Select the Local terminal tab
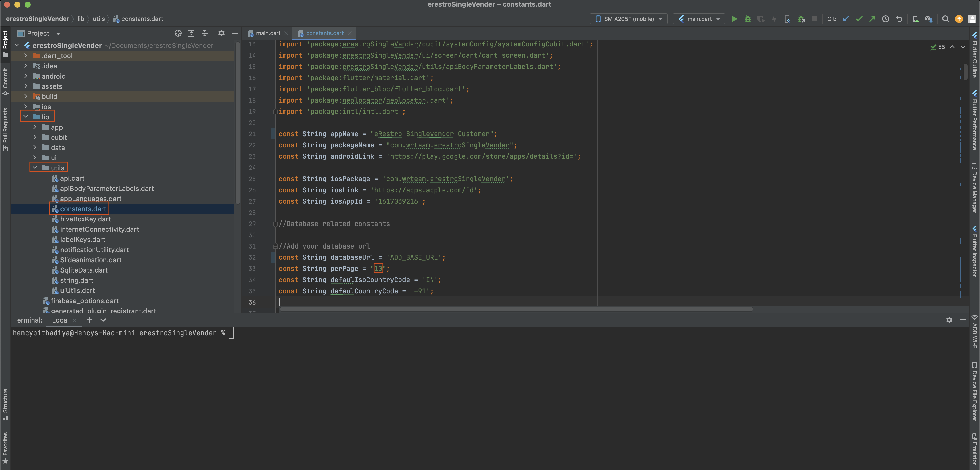This screenshot has height=470, width=980. [60, 320]
